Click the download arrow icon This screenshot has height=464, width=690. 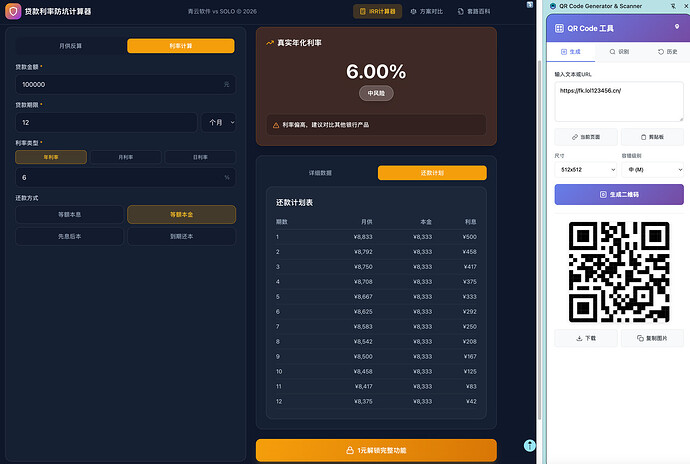coord(579,339)
